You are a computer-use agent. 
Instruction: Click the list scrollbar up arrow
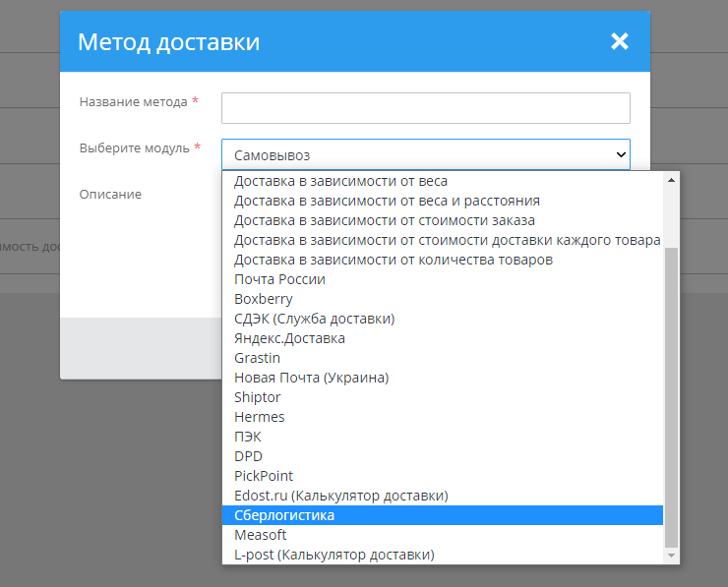click(x=672, y=180)
